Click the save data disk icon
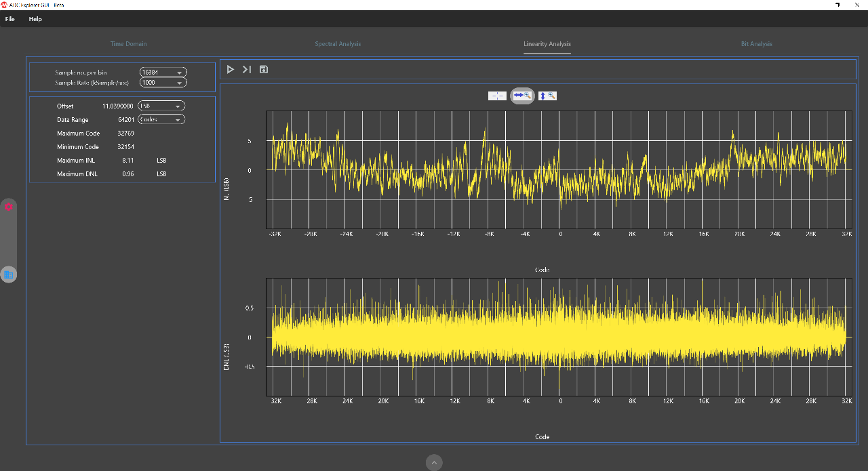 pos(264,69)
